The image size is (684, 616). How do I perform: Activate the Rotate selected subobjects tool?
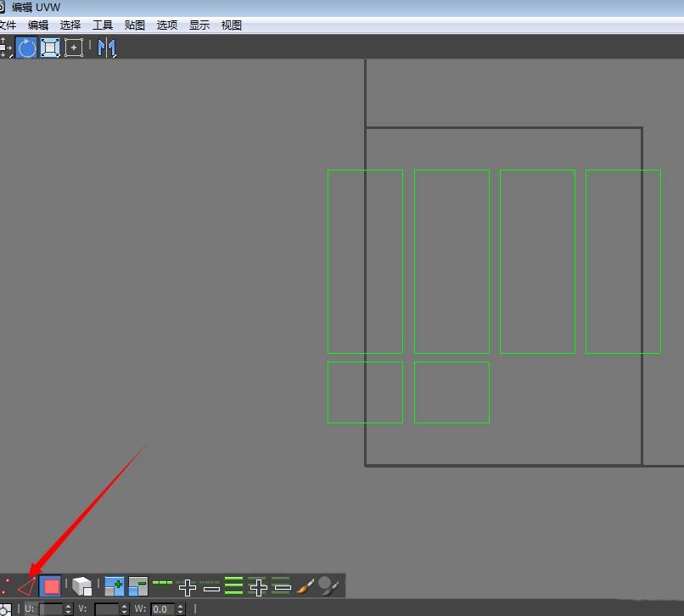[26, 48]
